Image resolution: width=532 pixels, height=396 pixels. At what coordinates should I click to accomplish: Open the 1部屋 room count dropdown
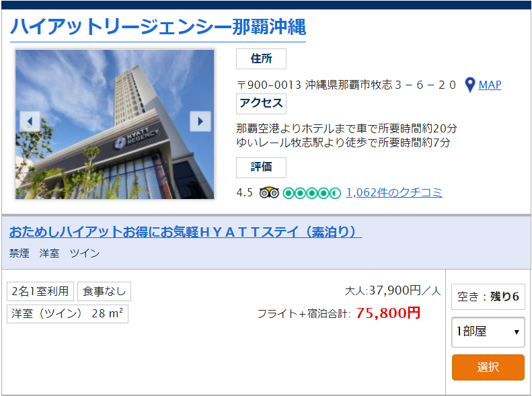(x=488, y=332)
